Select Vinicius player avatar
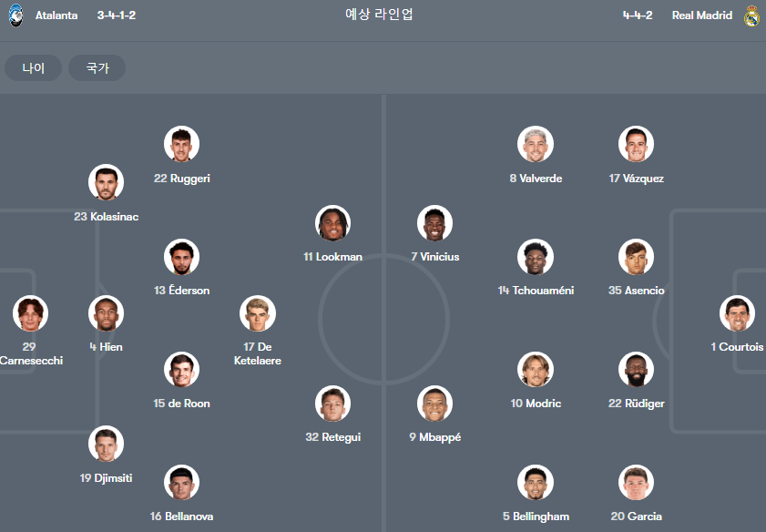766x532 pixels. pos(434,223)
